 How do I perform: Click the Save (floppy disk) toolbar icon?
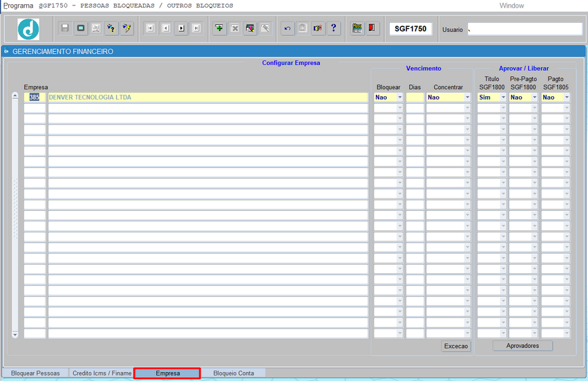[65, 28]
